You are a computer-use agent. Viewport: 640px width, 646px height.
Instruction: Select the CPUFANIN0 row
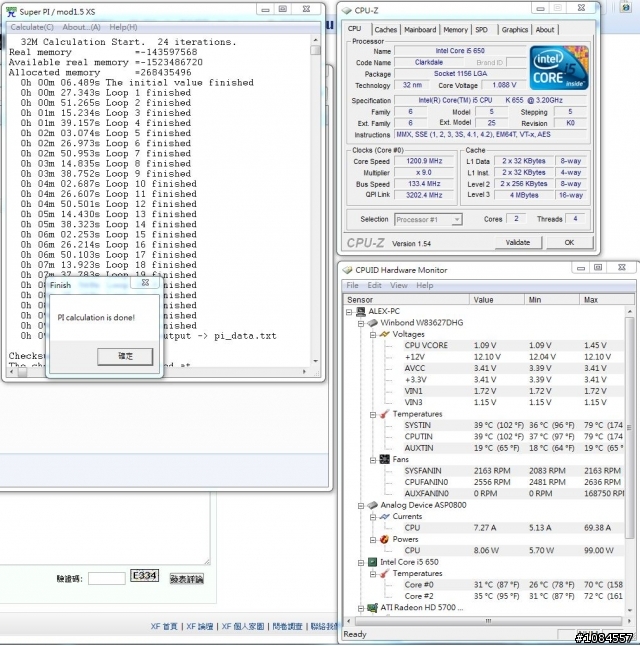click(513, 482)
